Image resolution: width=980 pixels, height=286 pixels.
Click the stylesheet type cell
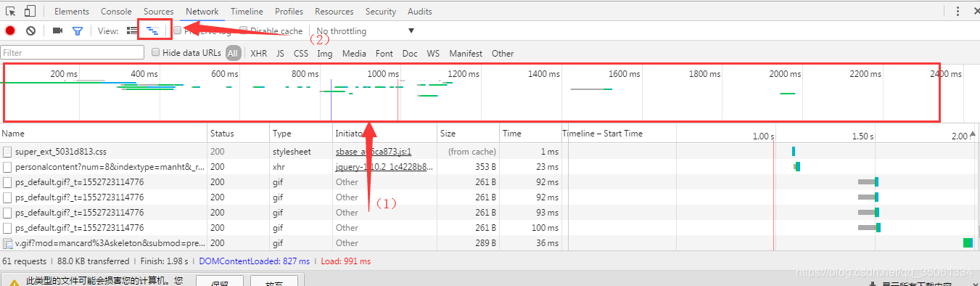click(292, 152)
